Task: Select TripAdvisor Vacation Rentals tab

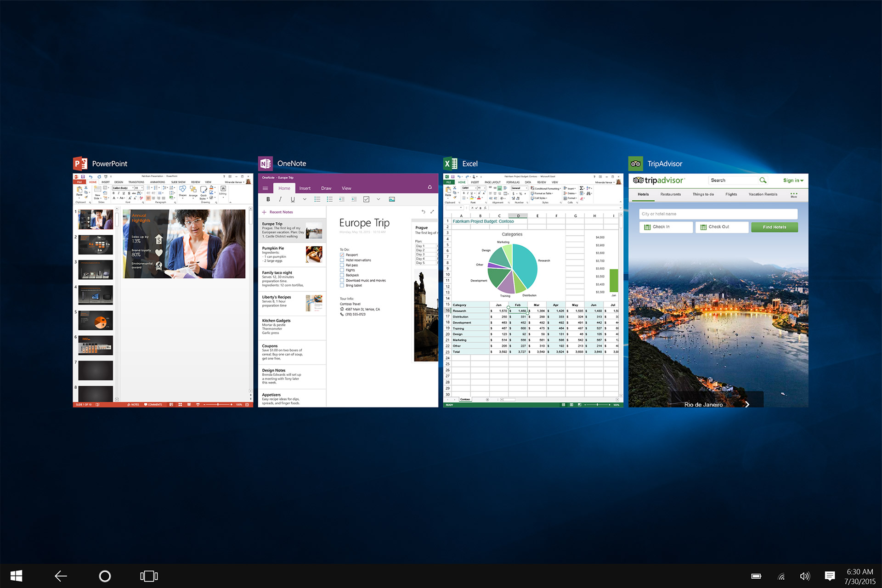Action: 763,194
